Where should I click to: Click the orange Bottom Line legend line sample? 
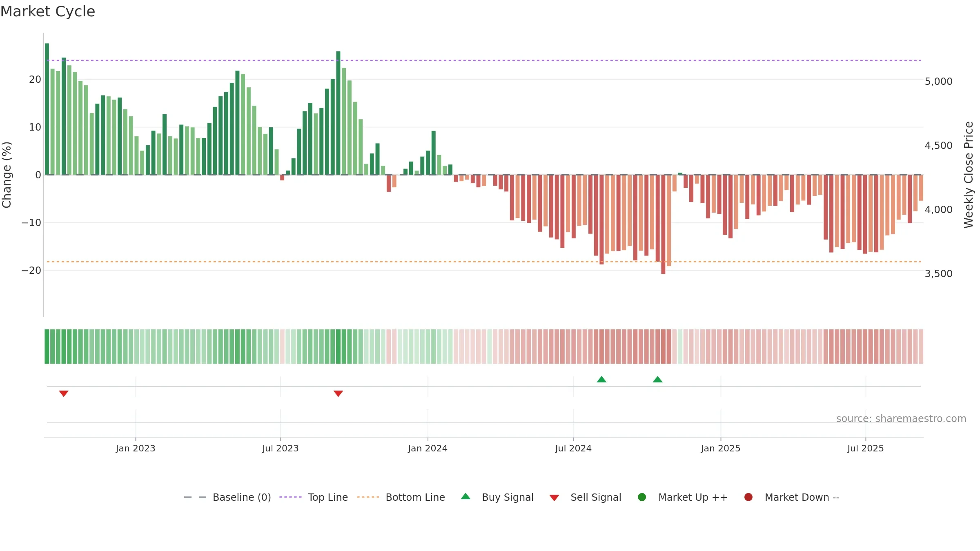[368, 497]
